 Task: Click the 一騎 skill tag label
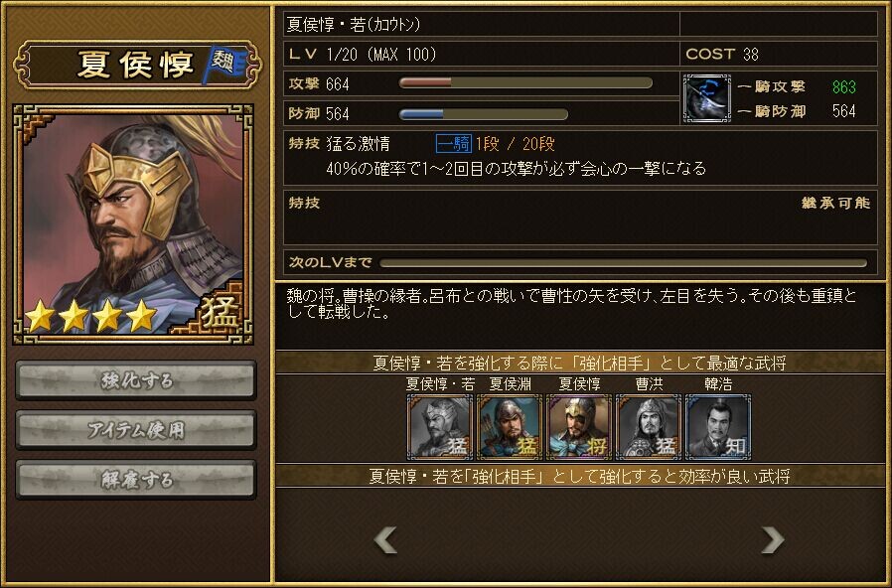coord(453,143)
